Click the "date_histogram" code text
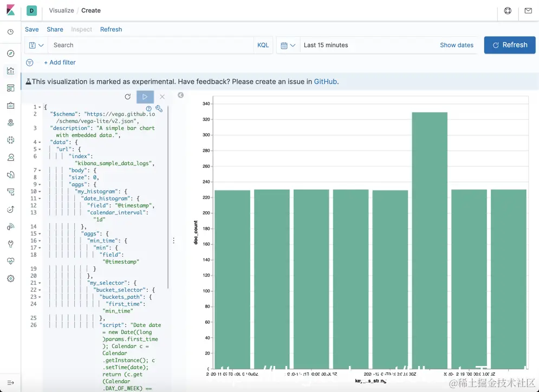The height and width of the screenshot is (392, 539). point(106,199)
